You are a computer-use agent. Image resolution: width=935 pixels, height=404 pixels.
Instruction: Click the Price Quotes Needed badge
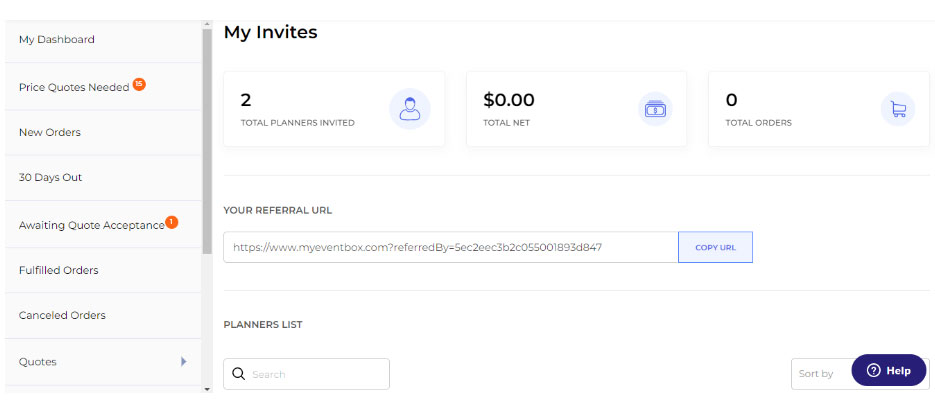click(x=139, y=84)
